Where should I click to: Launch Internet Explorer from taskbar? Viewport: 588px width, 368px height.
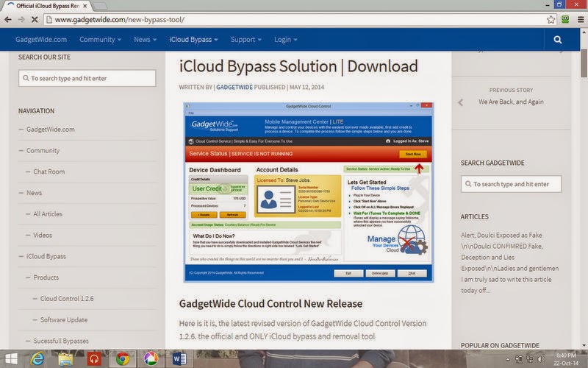coord(37,359)
